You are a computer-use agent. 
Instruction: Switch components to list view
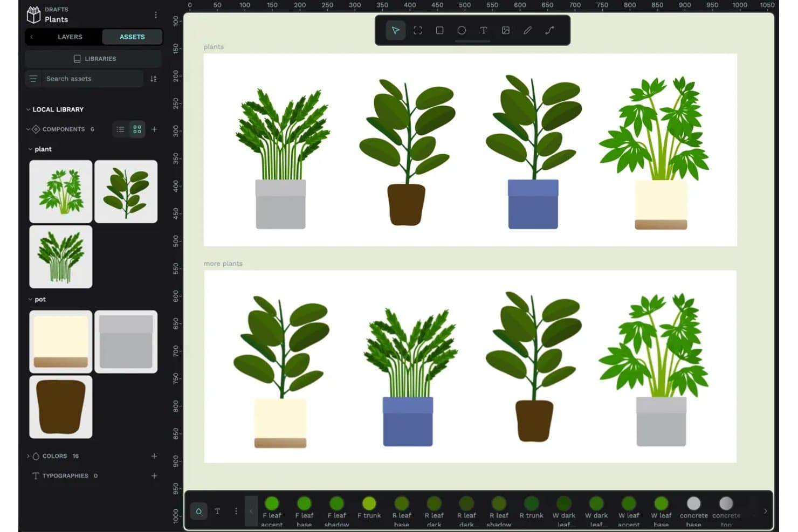coord(120,129)
